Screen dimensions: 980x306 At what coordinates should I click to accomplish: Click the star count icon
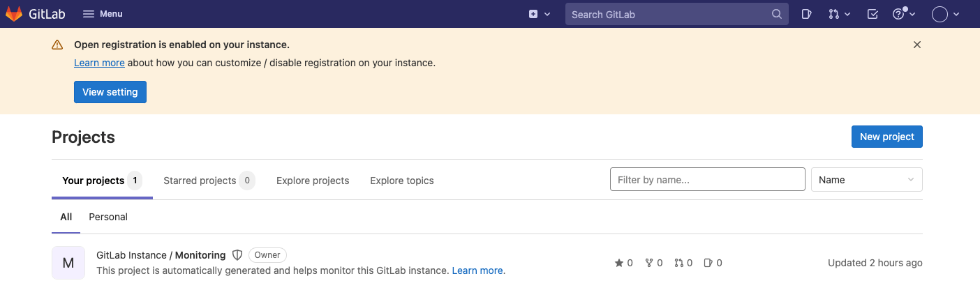(x=619, y=263)
